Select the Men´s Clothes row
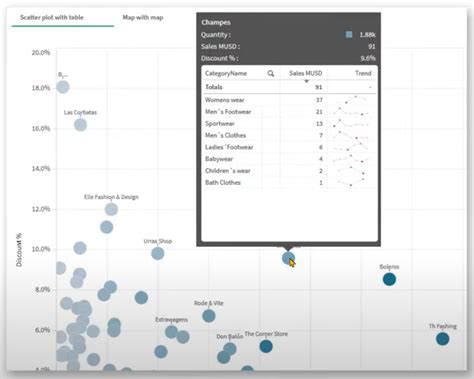Image resolution: width=474 pixels, height=379 pixels. (x=289, y=135)
